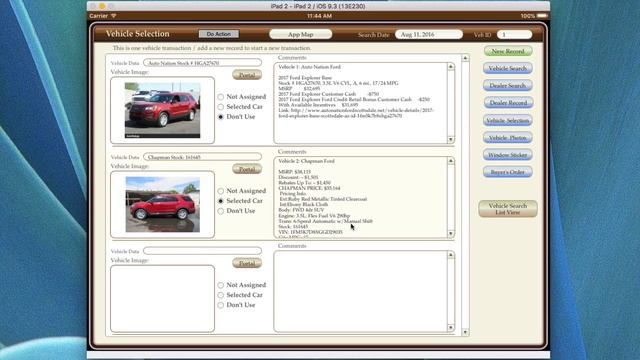This screenshot has height=360, width=640.
Task: Select Don't Use for Chapman vehicle
Action: pos(221,211)
